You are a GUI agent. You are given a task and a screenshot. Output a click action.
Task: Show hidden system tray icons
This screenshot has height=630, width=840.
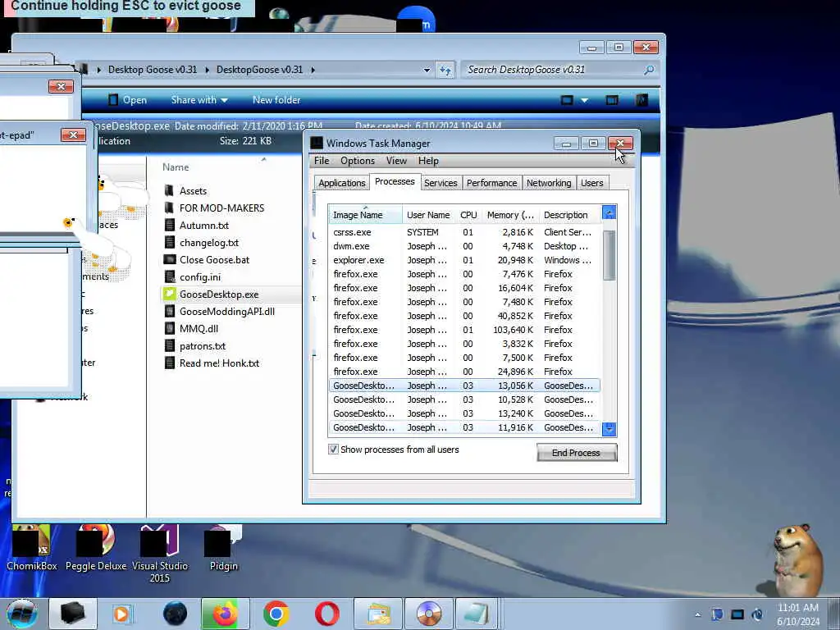pos(697,614)
